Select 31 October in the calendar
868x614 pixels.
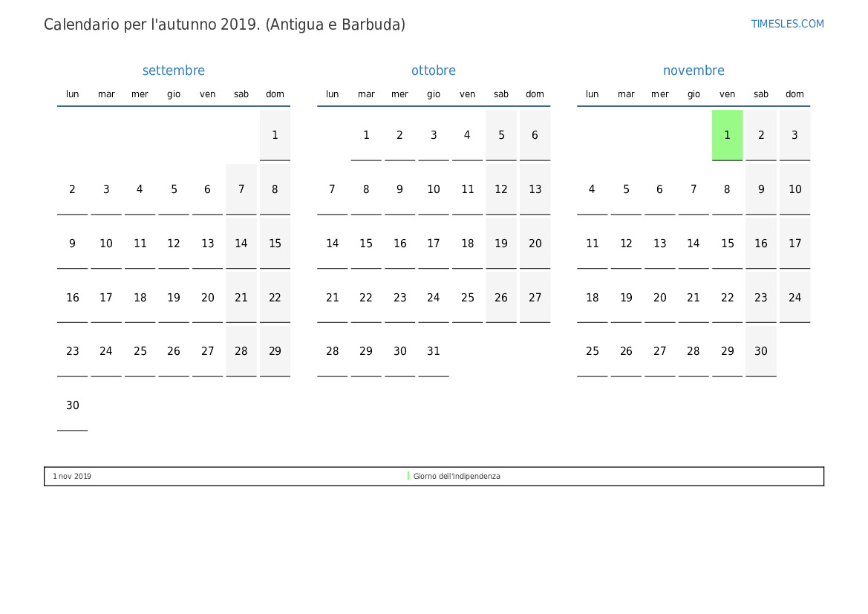click(x=434, y=351)
